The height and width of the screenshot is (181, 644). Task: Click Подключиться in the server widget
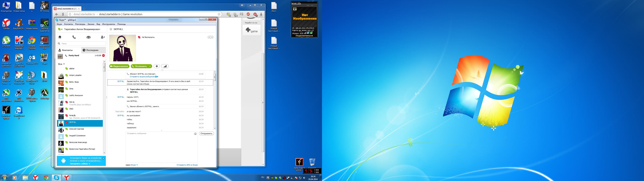pos(304,36)
